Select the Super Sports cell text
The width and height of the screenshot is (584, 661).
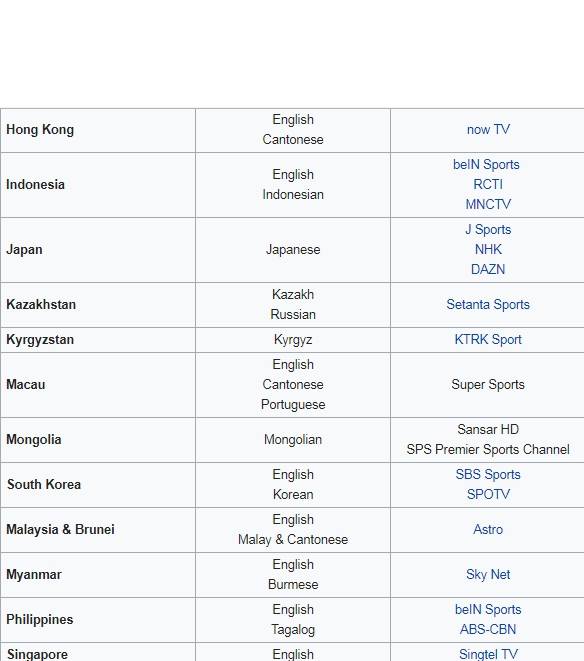[488, 384]
